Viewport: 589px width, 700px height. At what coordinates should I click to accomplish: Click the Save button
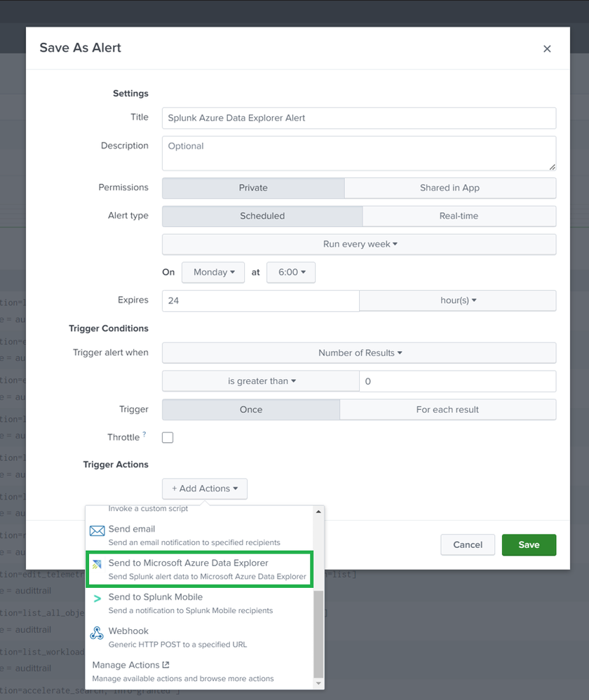tap(529, 545)
